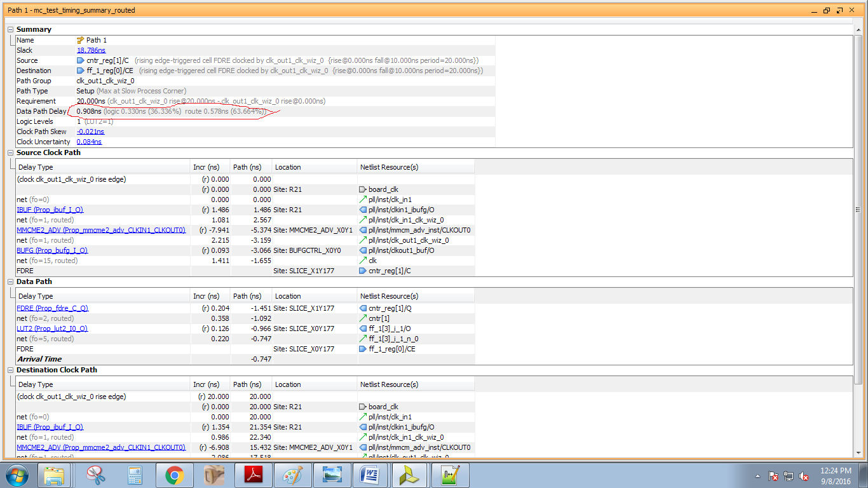Click the Path 1 icon in the Name row
The image size is (868, 488).
[x=81, y=40]
